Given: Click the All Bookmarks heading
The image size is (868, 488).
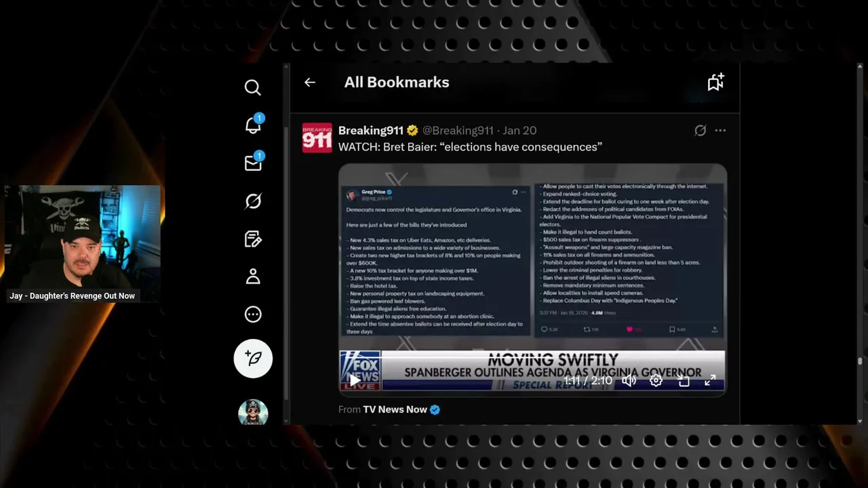Looking at the screenshot, I should click(397, 82).
